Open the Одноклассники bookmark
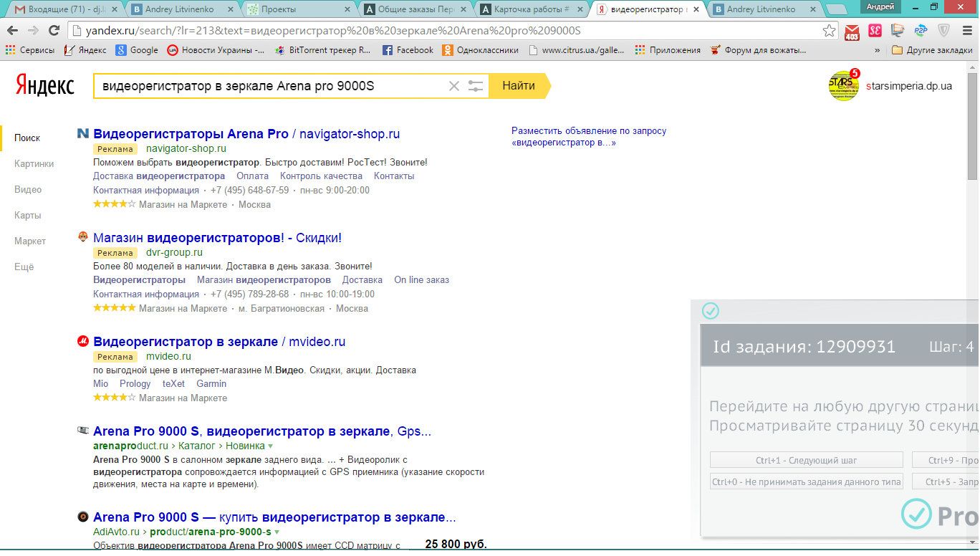Viewport: 980px width, 556px height. (x=480, y=50)
